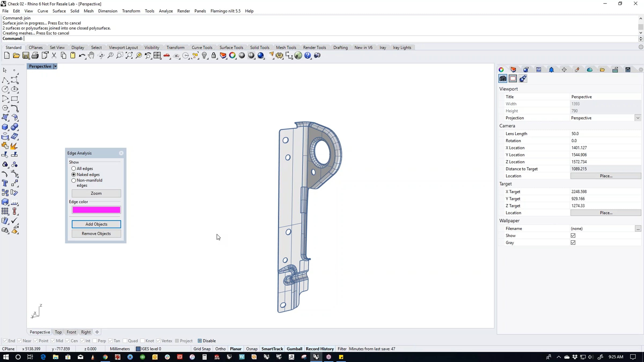Click the Zoom Extents icon
644x362 pixels.
point(129,56)
